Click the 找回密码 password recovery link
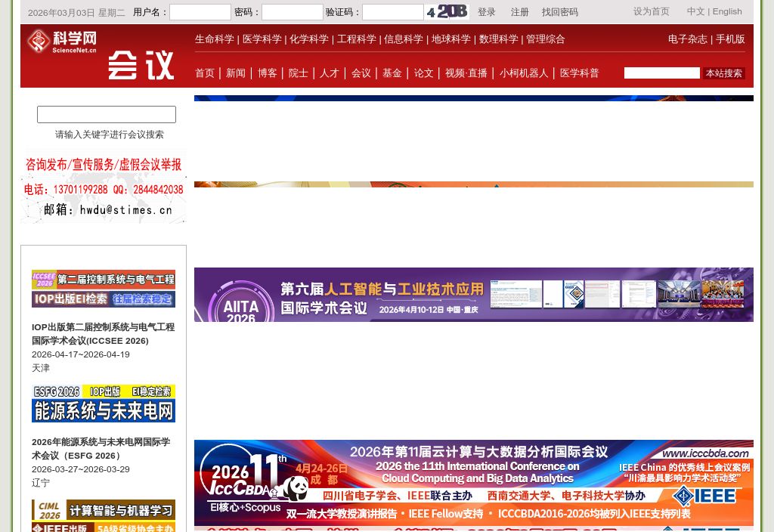Image resolution: width=774 pixels, height=532 pixels. (x=559, y=11)
